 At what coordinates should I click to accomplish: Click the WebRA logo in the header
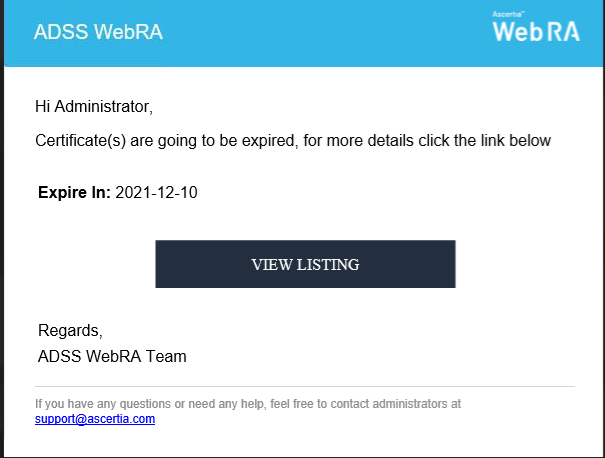click(x=536, y=32)
